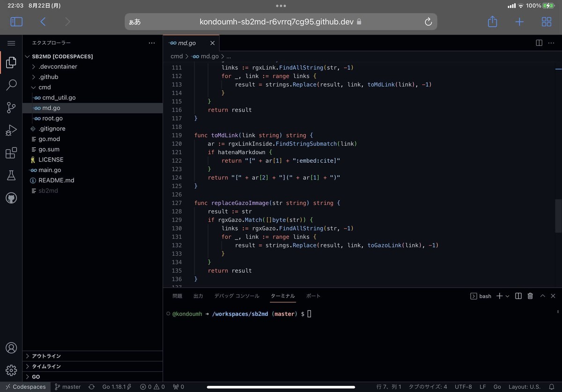Open Explorer views and more actions
This screenshot has width=562, height=392.
tap(152, 43)
